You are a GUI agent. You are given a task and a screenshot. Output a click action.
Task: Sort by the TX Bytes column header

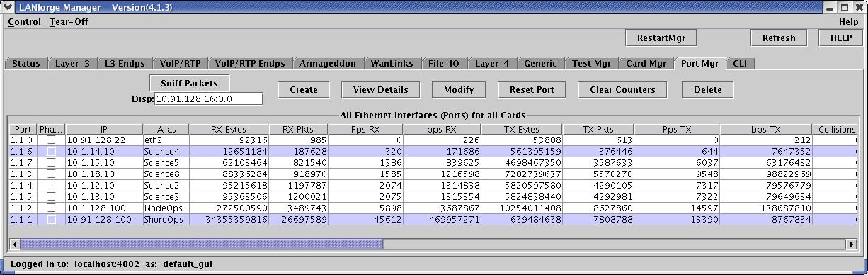pos(522,129)
